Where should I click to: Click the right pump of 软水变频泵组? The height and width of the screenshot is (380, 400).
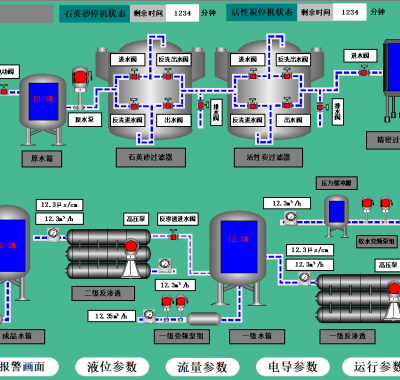[x=385, y=208]
